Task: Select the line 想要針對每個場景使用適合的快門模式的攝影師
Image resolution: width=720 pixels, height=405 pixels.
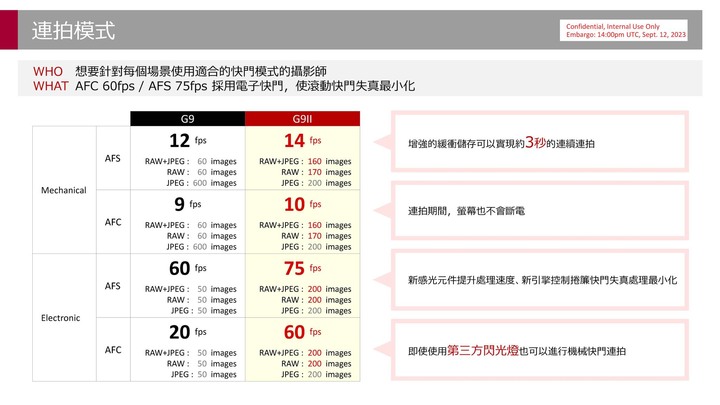Action: coord(201,71)
